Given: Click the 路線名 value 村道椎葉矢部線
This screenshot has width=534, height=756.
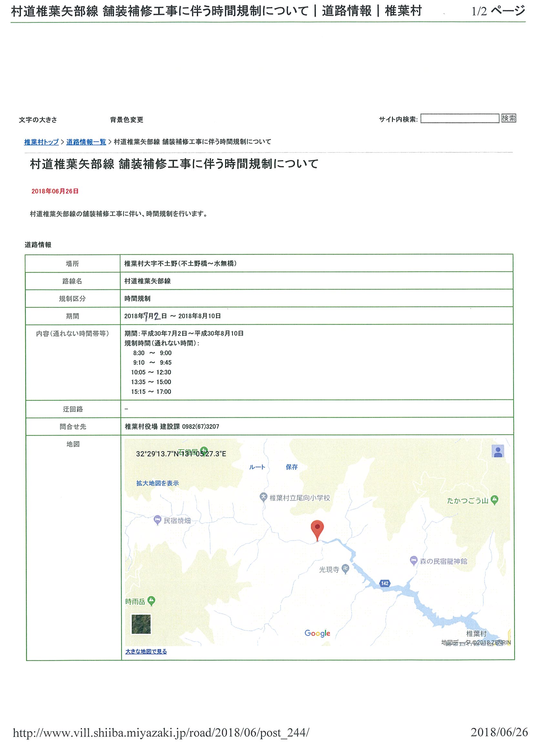Looking at the screenshot, I should point(148,281).
